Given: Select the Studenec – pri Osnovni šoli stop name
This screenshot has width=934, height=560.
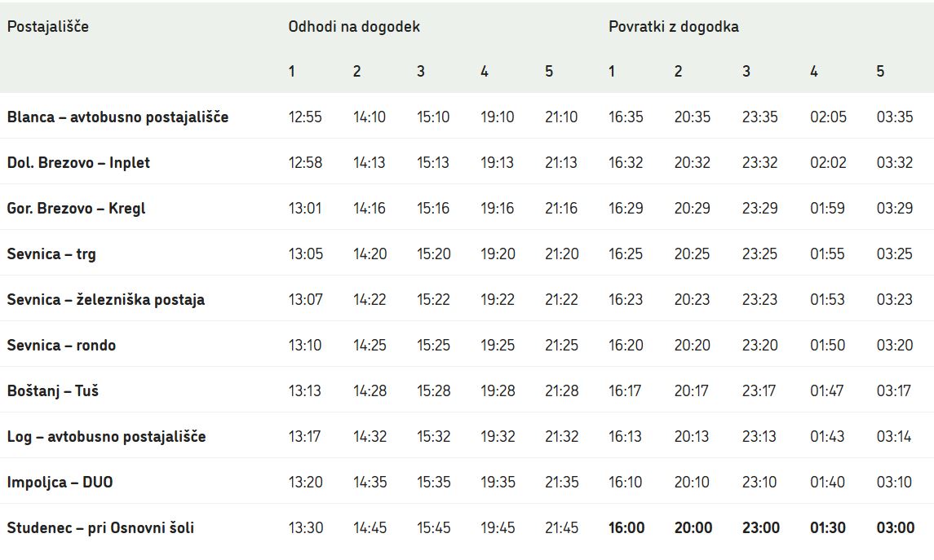Looking at the screenshot, I should (100, 528).
